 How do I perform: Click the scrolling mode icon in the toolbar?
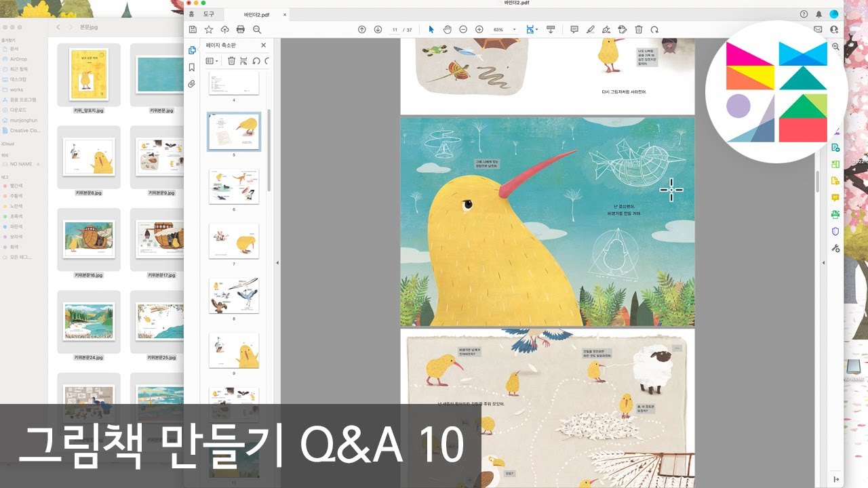coord(551,30)
